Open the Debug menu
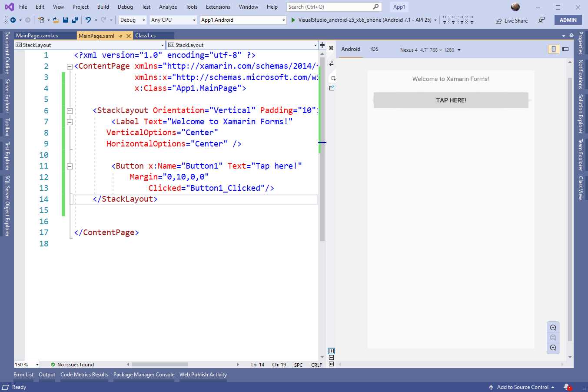The width and height of the screenshot is (588, 392). [125, 7]
